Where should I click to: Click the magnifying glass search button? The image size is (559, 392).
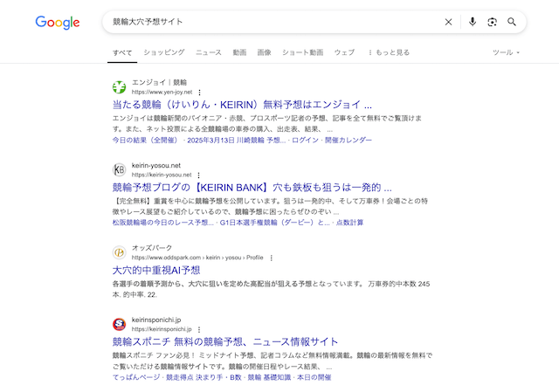pos(513,22)
